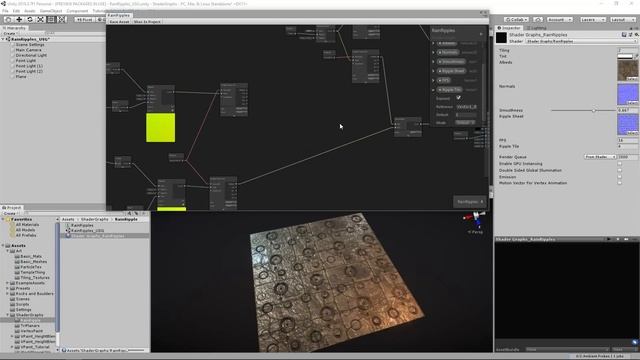Click the Tint color swatch
The height and width of the screenshot is (360, 640).
pos(625,56)
